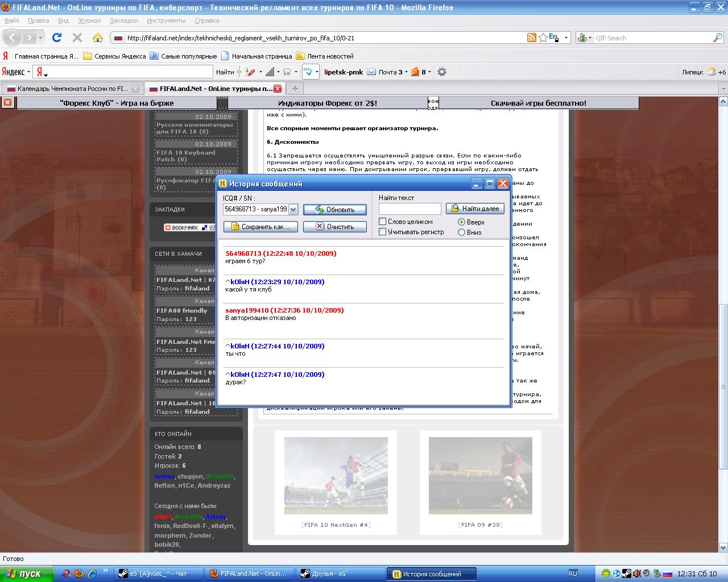Open FIFA 10 NextGen #4 thumbnail

[x=336, y=476]
